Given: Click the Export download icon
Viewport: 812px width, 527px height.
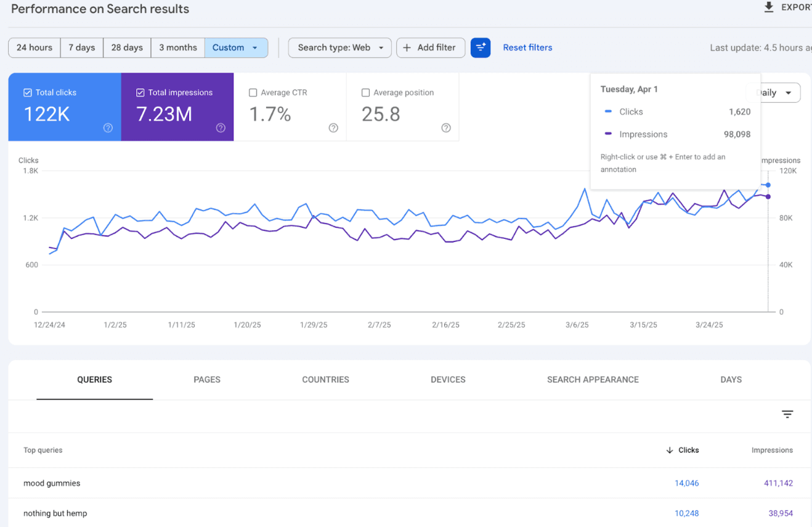Looking at the screenshot, I should click(x=768, y=7).
